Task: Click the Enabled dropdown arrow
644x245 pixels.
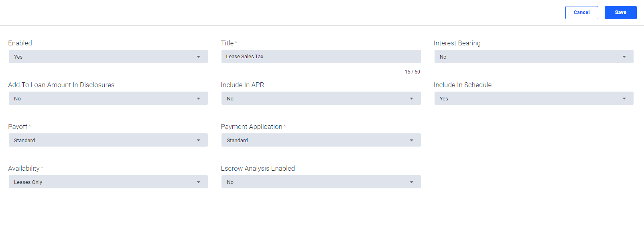Action: 199,57
